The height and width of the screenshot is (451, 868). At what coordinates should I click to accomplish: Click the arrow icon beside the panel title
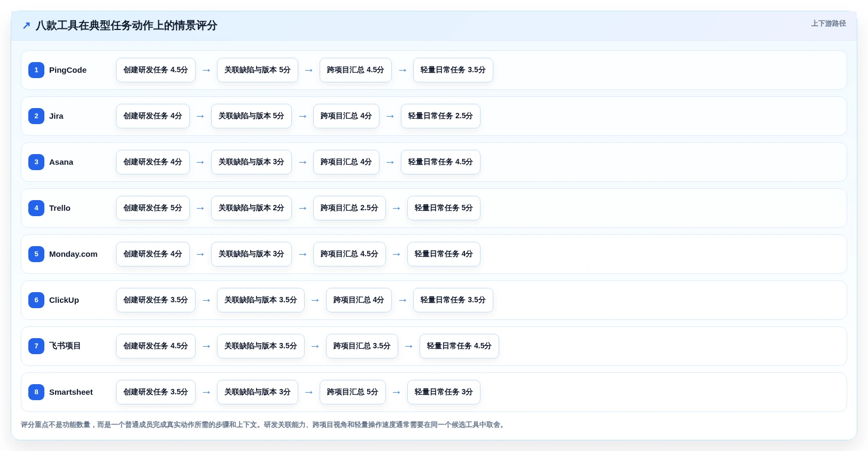click(x=26, y=26)
